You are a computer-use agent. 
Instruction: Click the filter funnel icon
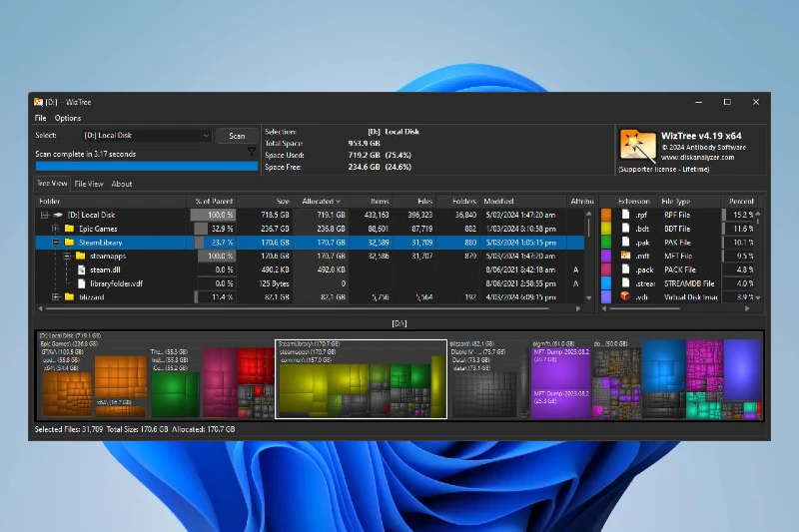pyautogui.click(x=252, y=152)
